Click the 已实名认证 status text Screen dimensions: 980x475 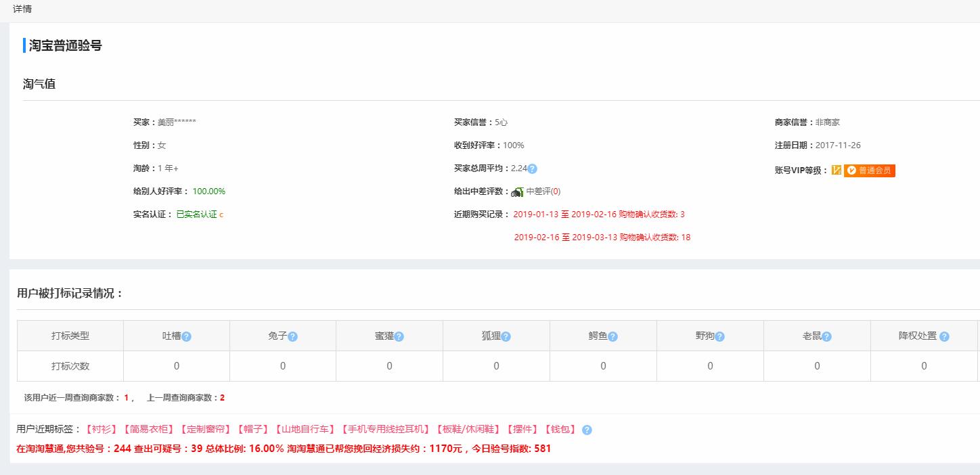[196, 214]
